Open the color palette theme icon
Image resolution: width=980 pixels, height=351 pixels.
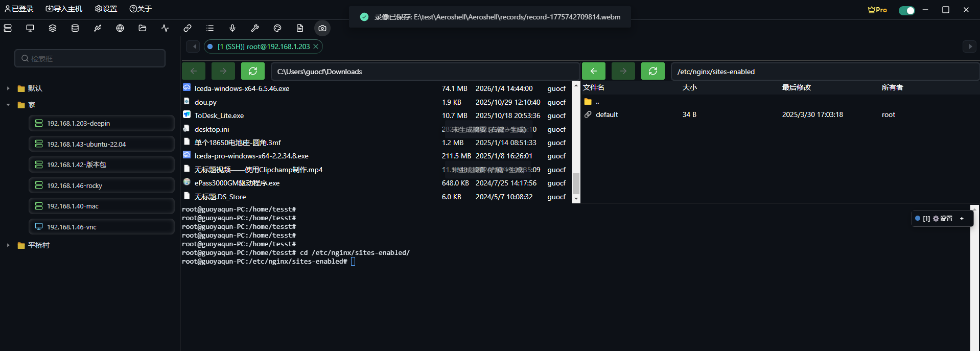click(277, 28)
